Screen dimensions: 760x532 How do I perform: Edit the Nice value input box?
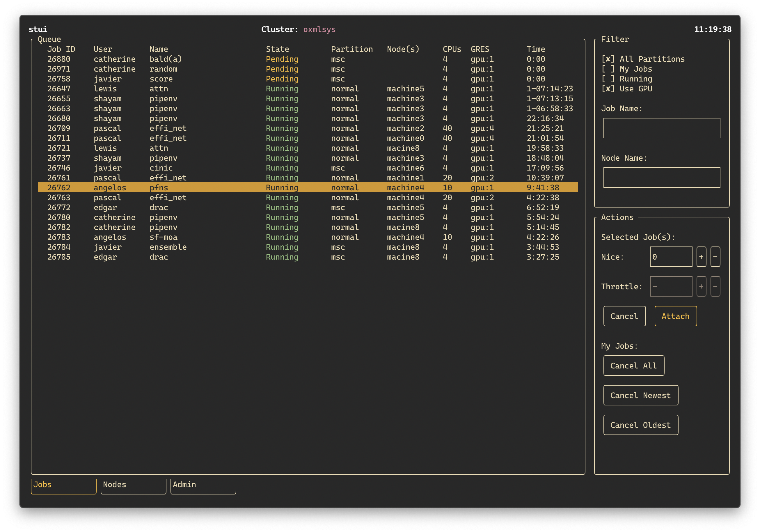671,256
